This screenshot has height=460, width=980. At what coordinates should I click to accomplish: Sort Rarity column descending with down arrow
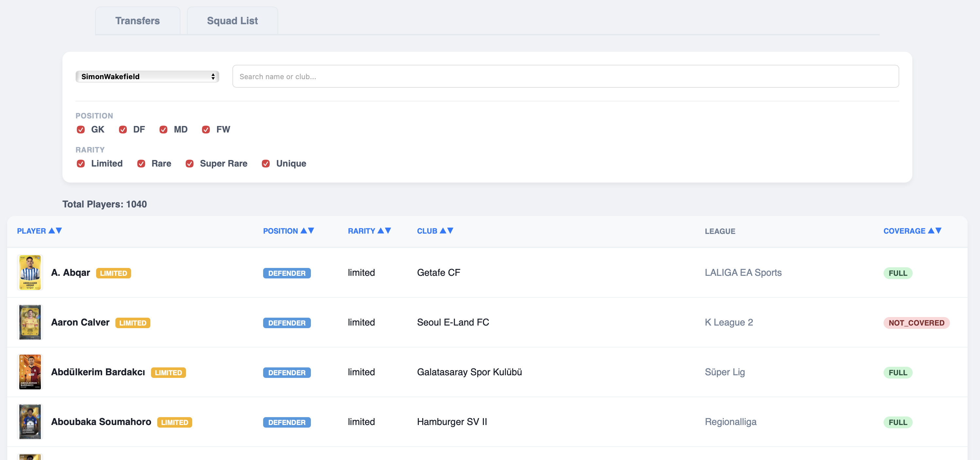pyautogui.click(x=388, y=231)
